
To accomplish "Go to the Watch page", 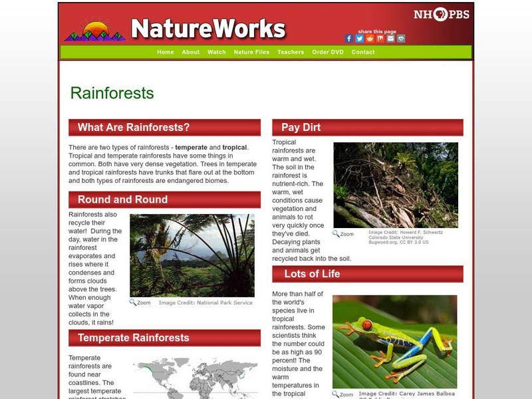I will click(x=217, y=52).
